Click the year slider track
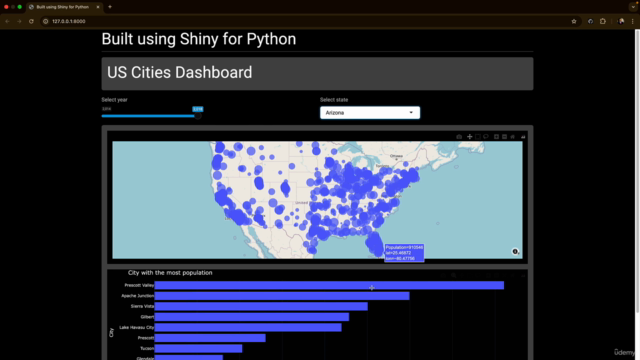Image resolution: width=640 pixels, height=360 pixels. tap(149, 116)
